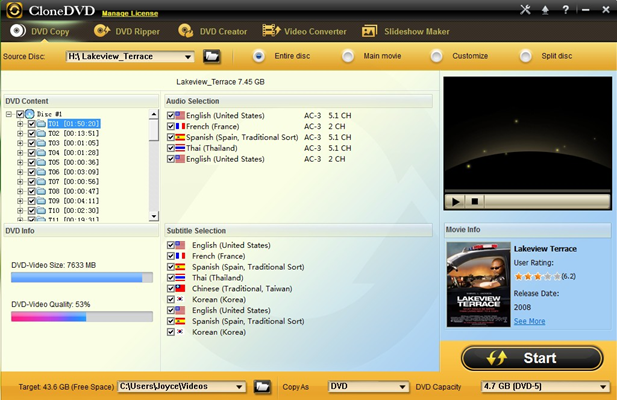Click the Video Converter film icon
The width and height of the screenshot is (617, 400).
[271, 31]
